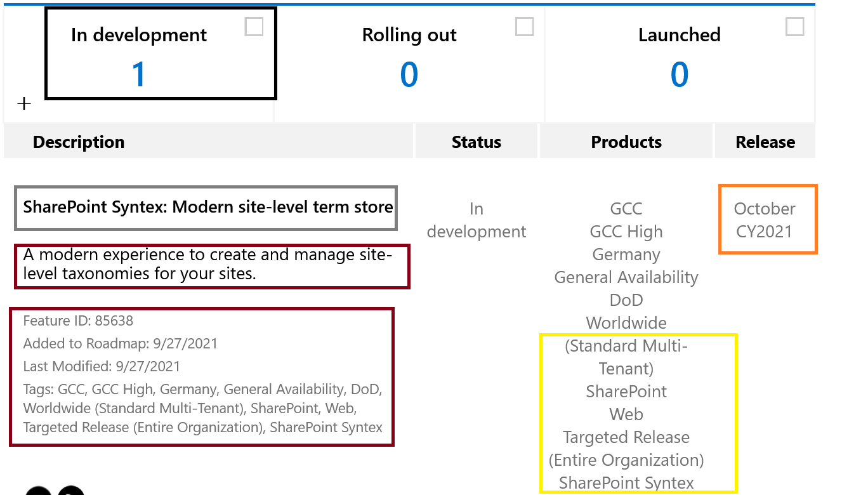Click the Feature ID: 85638 line
Screen dimensions: 868x495
click(x=79, y=321)
